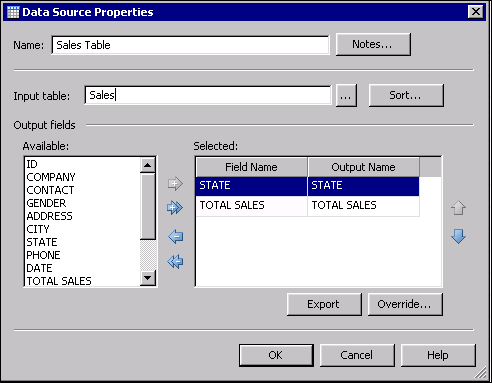Viewport: 492px width, 383px height.
Task: Click the Cancel button
Action: pos(357,355)
